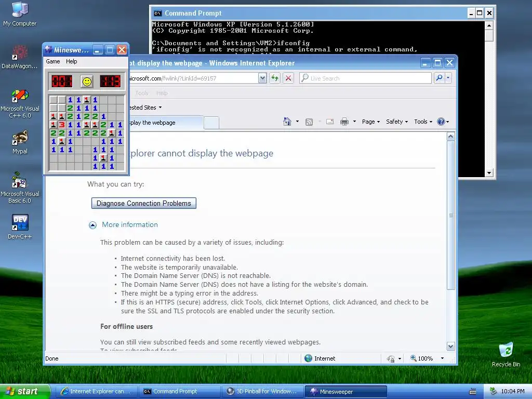Open the Game menu in Minesweeper
The height and width of the screenshot is (399, 532).
point(53,61)
